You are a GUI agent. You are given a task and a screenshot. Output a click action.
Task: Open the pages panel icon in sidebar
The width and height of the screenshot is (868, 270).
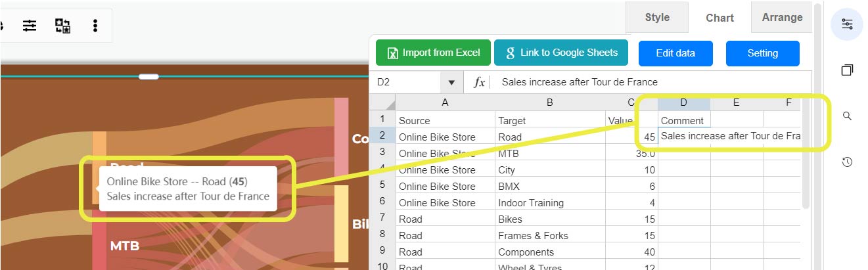(847, 70)
